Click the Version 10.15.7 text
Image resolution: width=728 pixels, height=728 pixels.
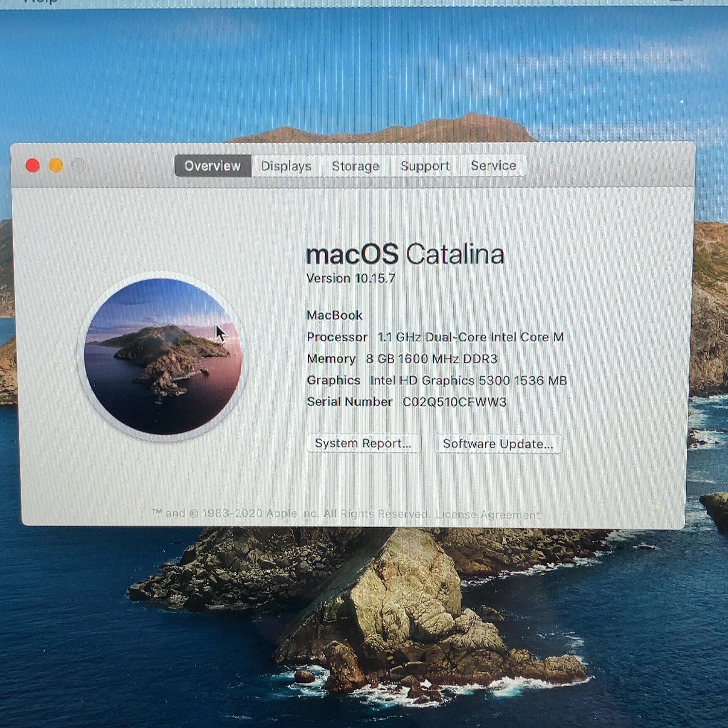coord(351,278)
